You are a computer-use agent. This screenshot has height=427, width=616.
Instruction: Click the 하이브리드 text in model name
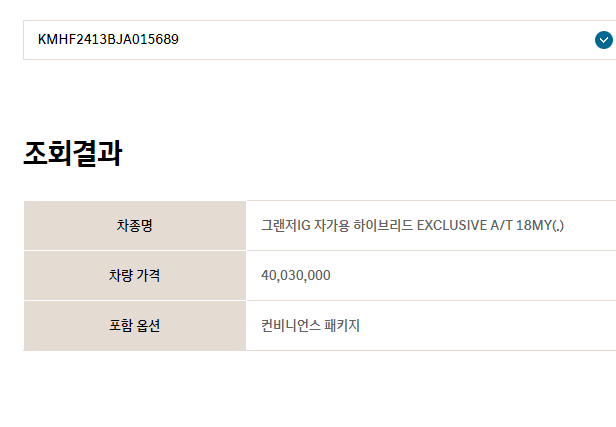click(x=383, y=225)
